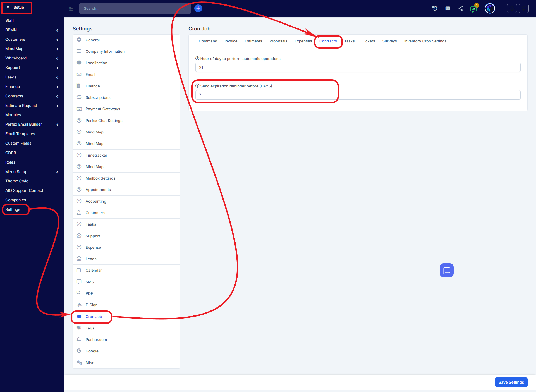Screen dimensions: 536x392
Task: Click the share icon in top bar
Action: click(x=461, y=8)
